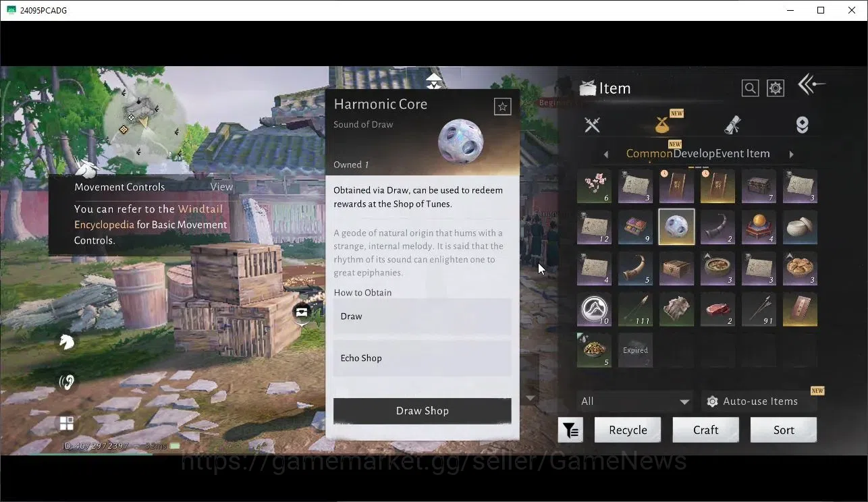Favorite Harmonic Core with the star toggle

point(502,107)
